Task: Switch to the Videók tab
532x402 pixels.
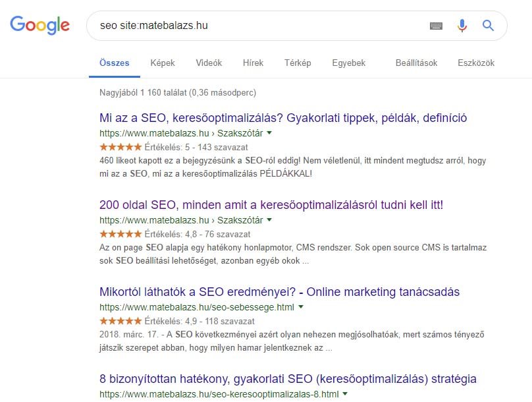Action: 209,63
